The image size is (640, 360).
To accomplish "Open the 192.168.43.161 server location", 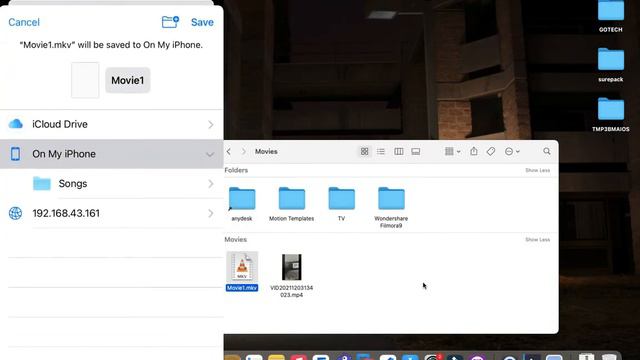I will [x=111, y=213].
